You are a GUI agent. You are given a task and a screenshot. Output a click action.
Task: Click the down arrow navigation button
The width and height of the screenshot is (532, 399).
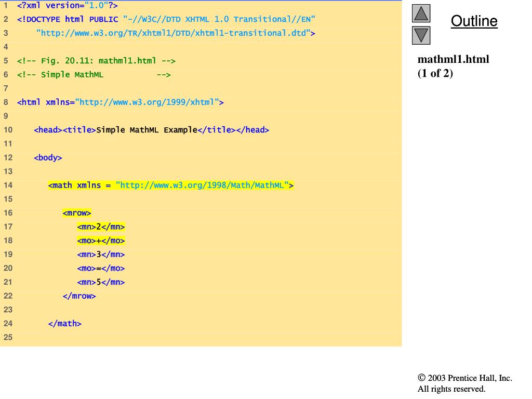421,36
